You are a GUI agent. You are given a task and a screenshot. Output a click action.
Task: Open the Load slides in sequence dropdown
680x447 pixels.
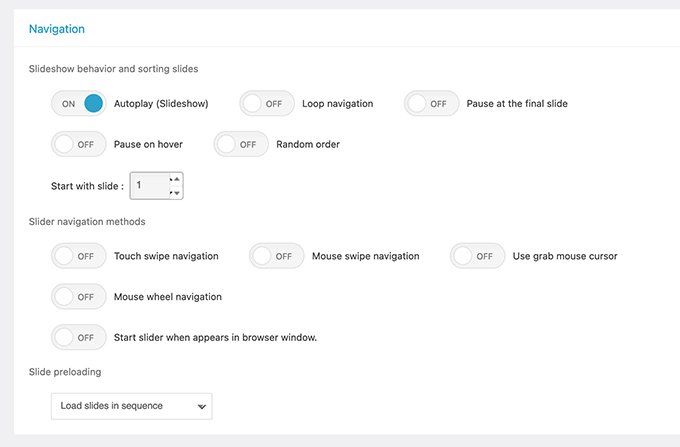point(132,406)
